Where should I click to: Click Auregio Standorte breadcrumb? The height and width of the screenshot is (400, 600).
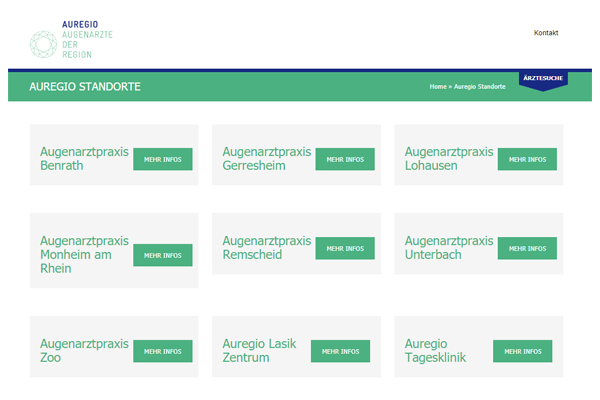(479, 87)
